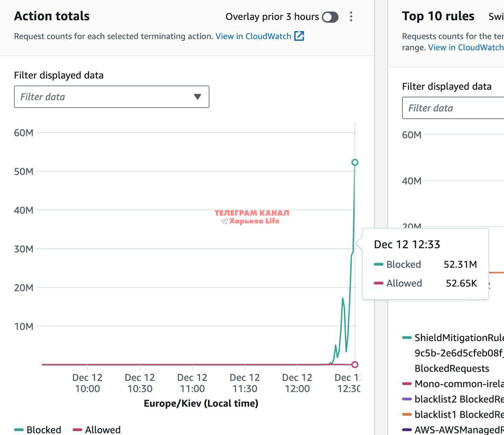Click the Blocked row in the tooltip
The width and height of the screenshot is (504, 435).
425,264
